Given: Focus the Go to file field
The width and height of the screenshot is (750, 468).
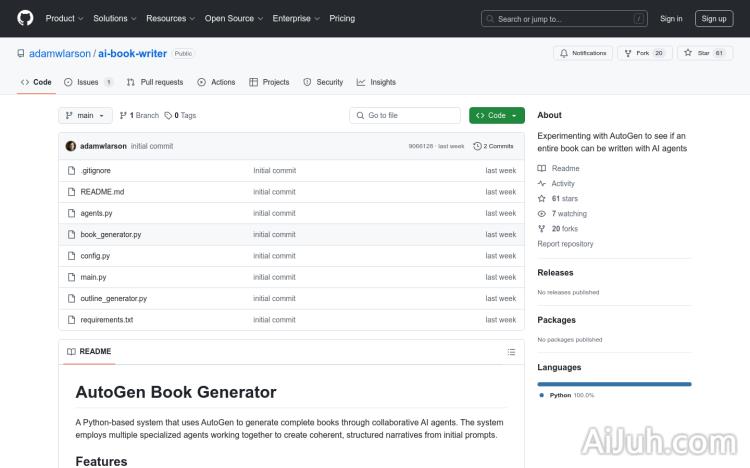Looking at the screenshot, I should coord(405,116).
